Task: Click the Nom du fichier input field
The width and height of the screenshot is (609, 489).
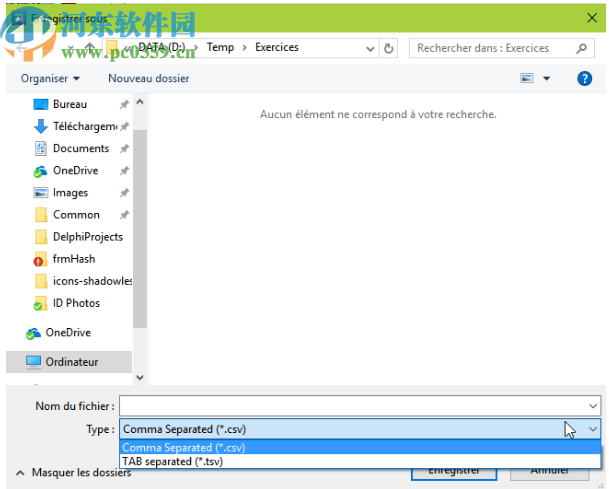Action: 360,406
